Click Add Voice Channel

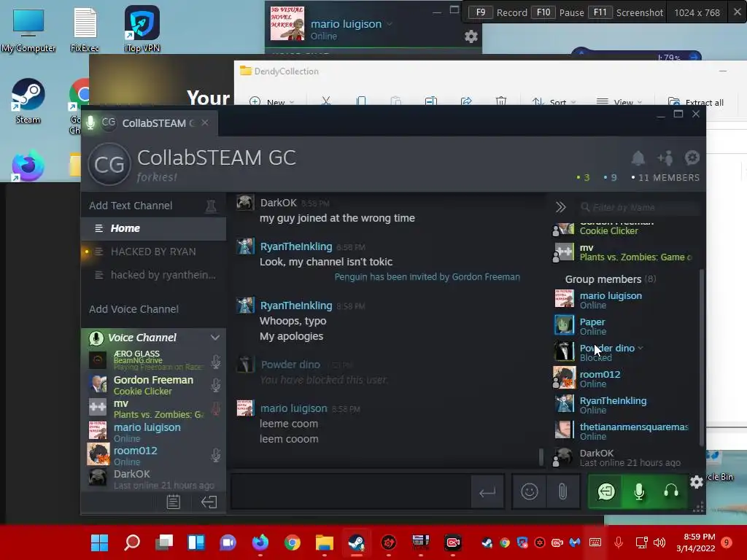pyautogui.click(x=134, y=309)
